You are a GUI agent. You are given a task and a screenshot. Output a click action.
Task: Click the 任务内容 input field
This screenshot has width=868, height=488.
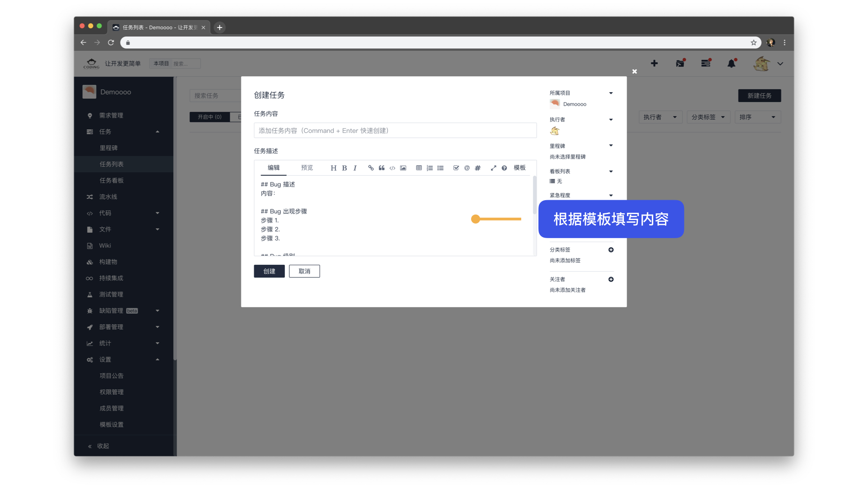pos(395,131)
